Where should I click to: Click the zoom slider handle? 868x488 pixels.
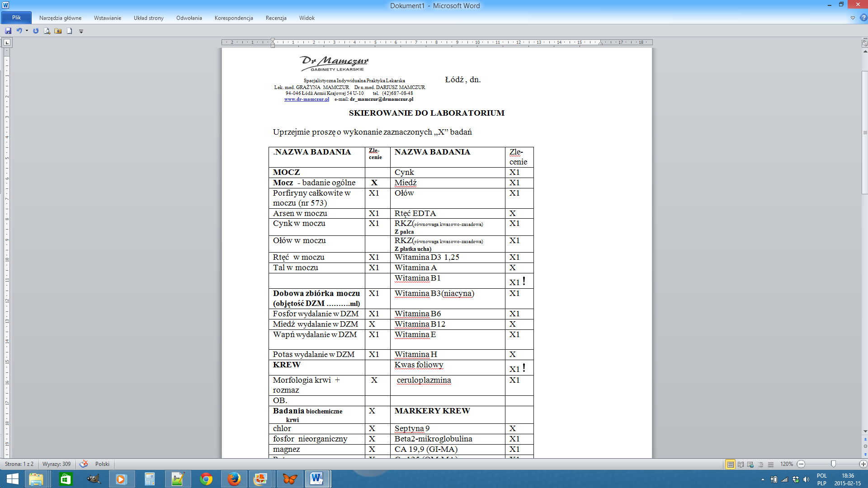point(833,464)
